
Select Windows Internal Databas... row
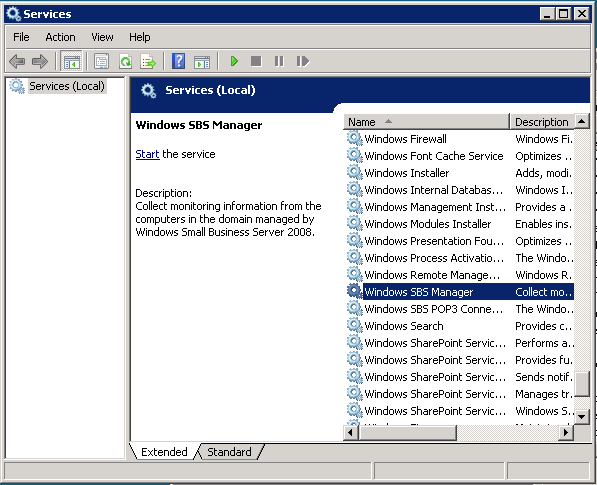(460, 190)
